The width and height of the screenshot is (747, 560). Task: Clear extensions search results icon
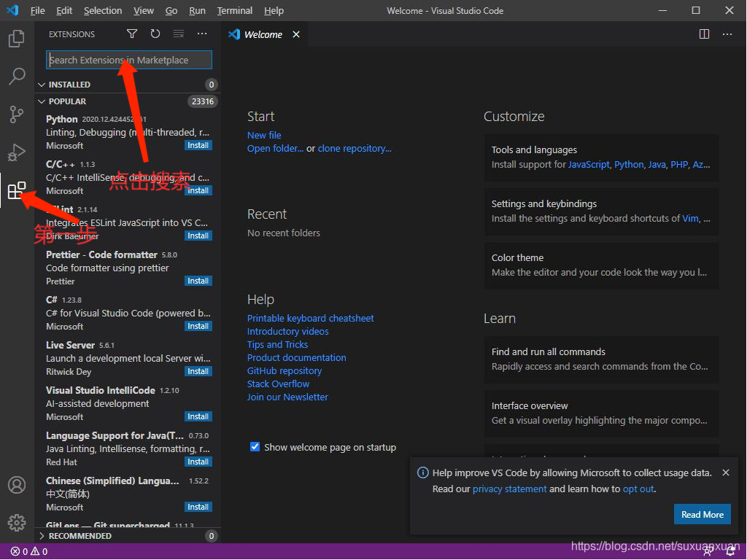point(179,34)
